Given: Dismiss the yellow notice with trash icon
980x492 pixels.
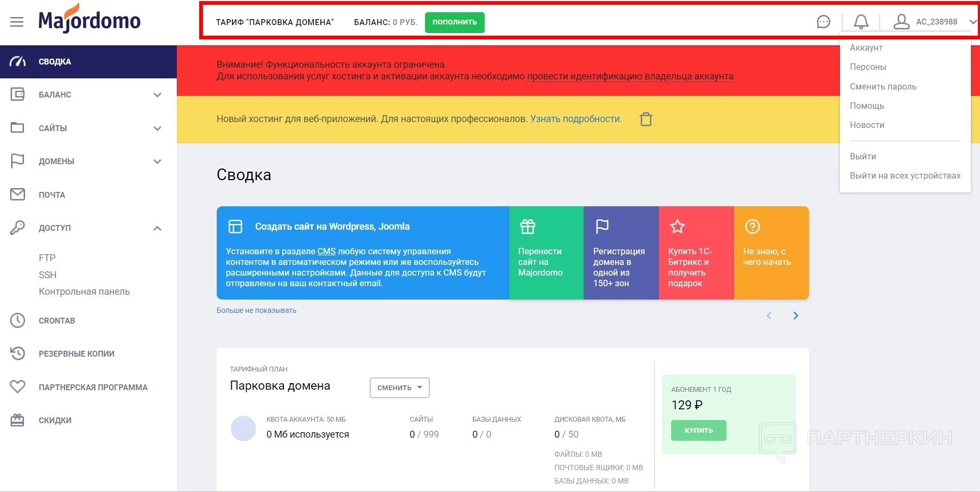Looking at the screenshot, I should pos(646,119).
